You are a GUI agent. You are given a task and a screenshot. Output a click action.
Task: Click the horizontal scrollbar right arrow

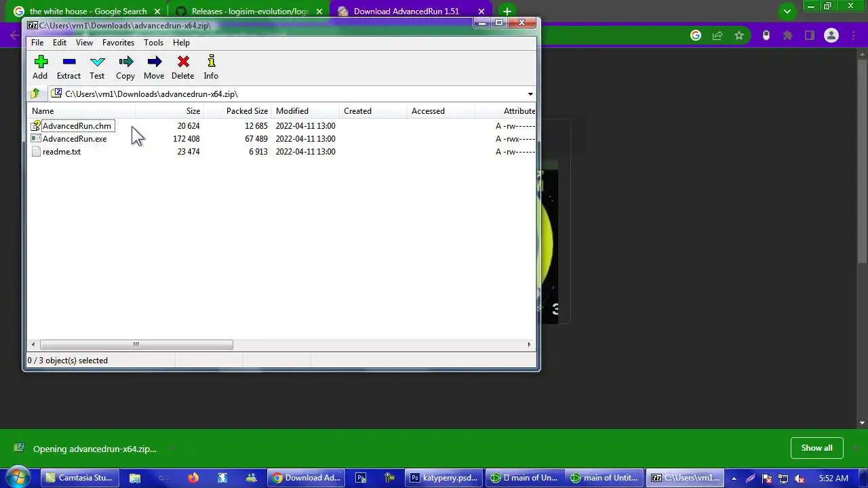(x=530, y=344)
